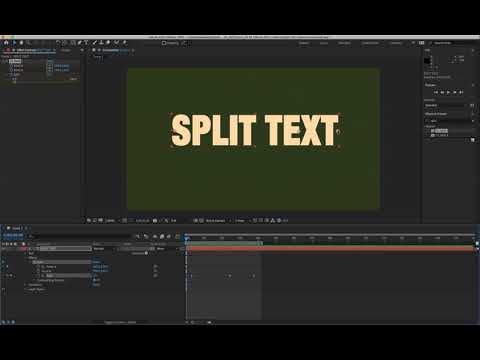Click the Home icon in the toolbar
This screenshot has height=360, width=480.
[6, 43]
